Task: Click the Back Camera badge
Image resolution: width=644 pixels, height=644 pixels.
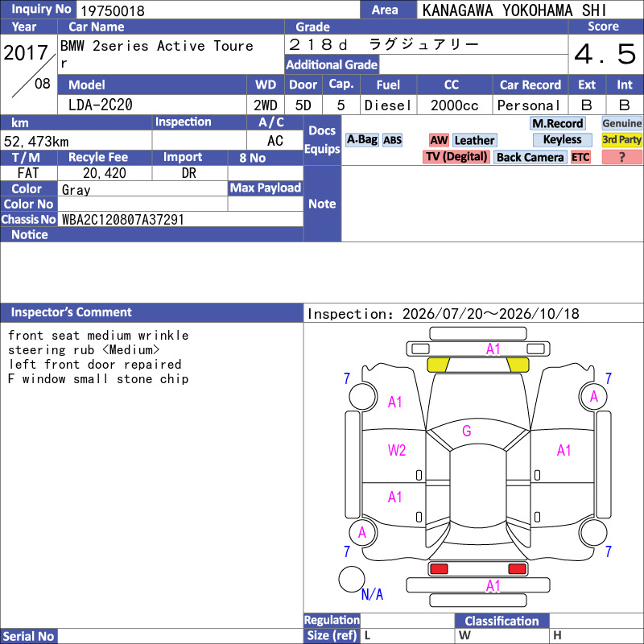Action: pos(530,157)
